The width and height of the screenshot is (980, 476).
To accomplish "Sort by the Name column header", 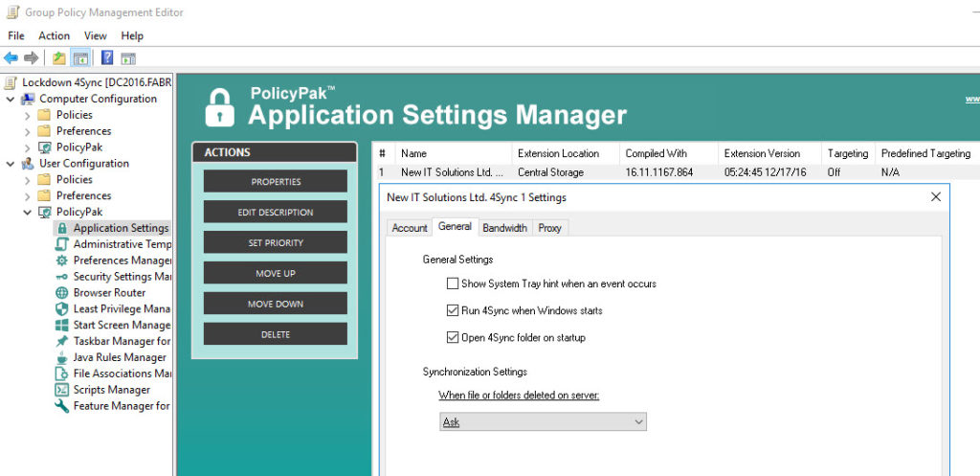I will (x=454, y=154).
